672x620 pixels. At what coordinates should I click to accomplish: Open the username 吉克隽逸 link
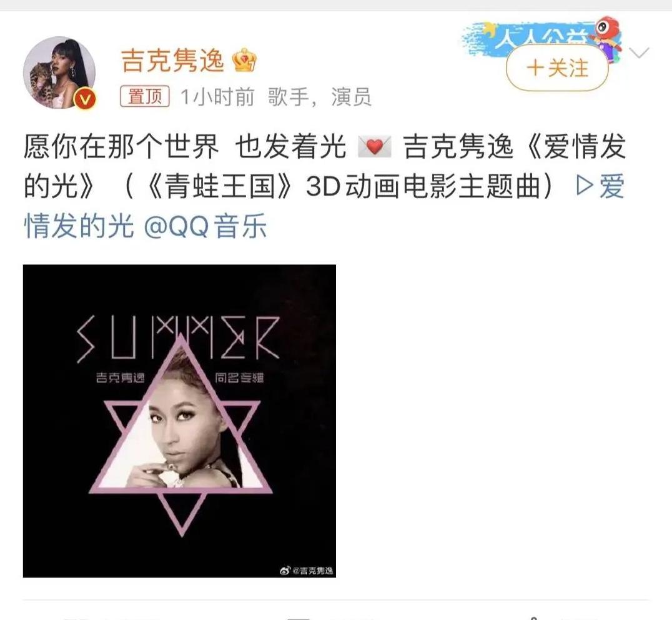(x=173, y=61)
